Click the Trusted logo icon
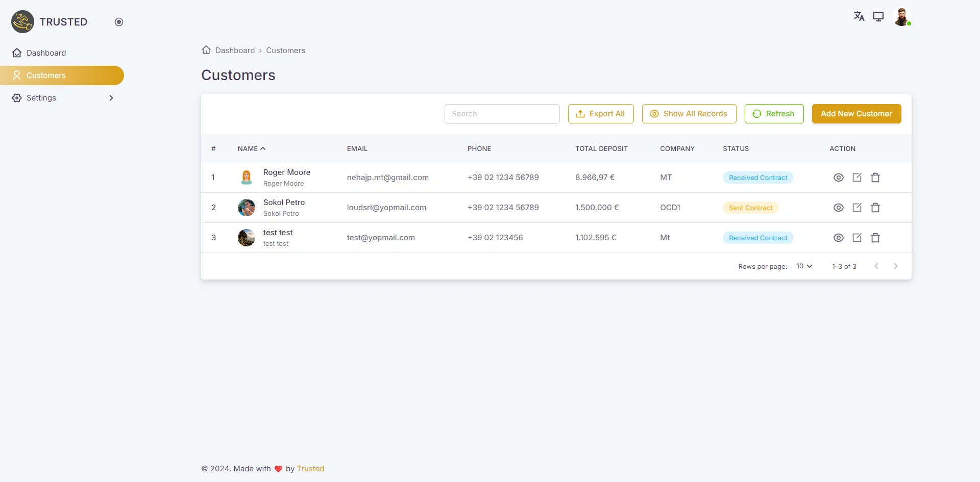This screenshot has width=980, height=482. 23,21
